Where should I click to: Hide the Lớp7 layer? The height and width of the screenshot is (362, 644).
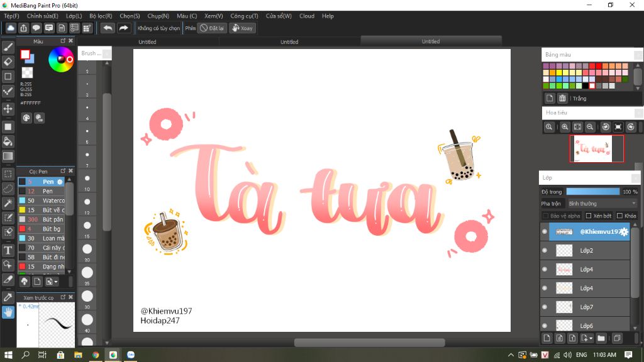tap(545, 307)
